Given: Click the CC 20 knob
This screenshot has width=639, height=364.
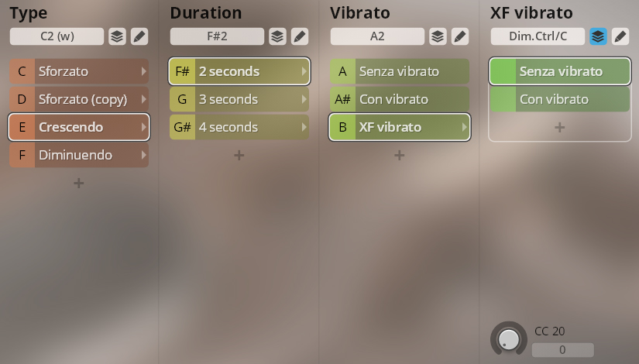Looking at the screenshot, I should pos(509,338).
